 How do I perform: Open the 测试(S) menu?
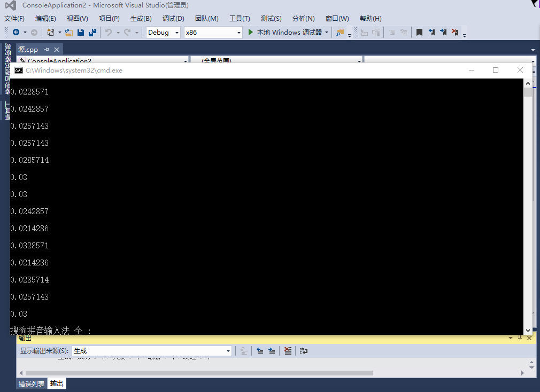[x=271, y=19]
